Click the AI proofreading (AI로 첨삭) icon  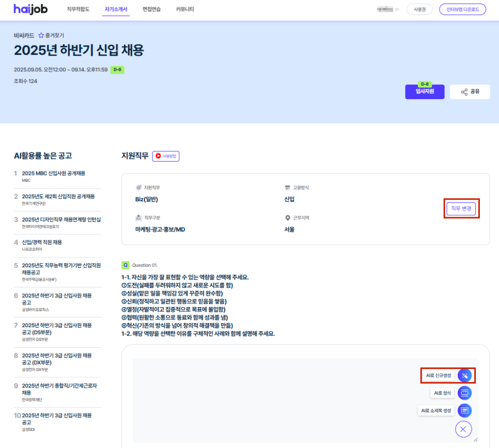tap(464, 393)
